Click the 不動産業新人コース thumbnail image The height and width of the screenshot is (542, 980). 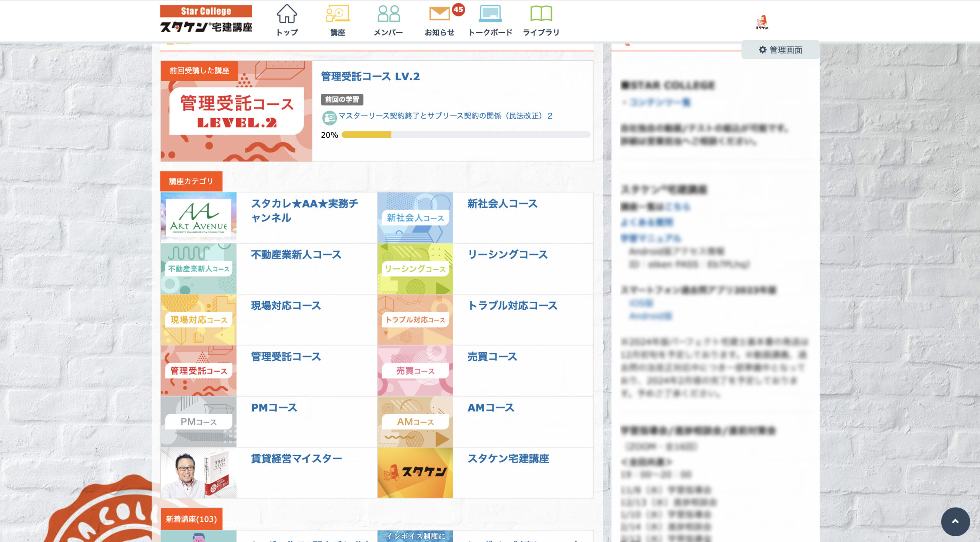[198, 269]
